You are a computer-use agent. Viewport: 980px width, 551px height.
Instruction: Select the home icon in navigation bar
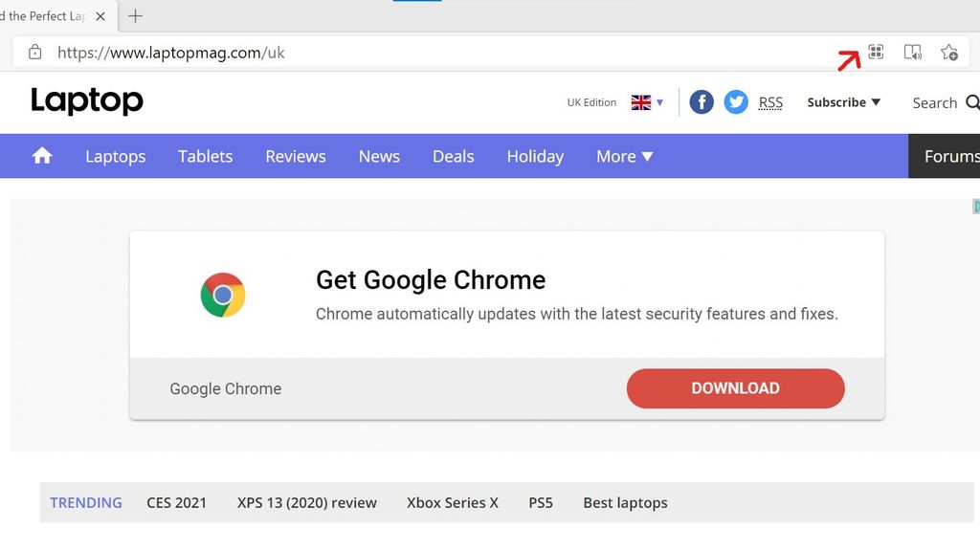click(x=40, y=155)
